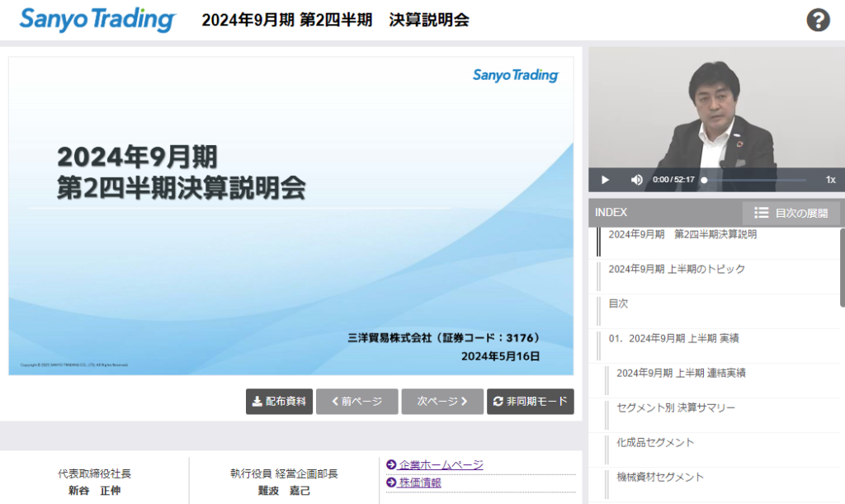Select index entry 機械資材セグメント
The image size is (845, 504).
pos(715,485)
